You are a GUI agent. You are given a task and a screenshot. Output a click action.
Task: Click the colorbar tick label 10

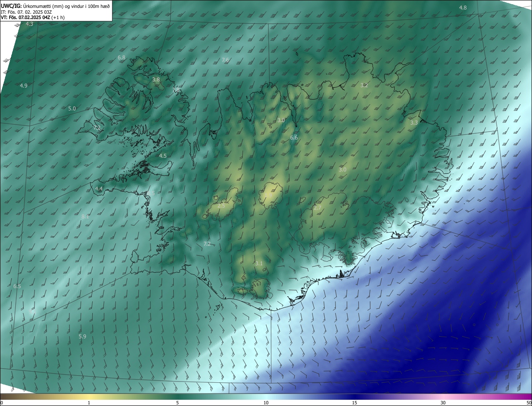266,403
